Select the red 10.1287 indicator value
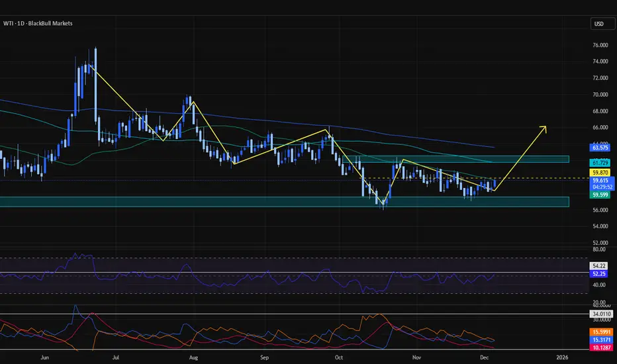Image resolution: width=617 pixels, height=364 pixels. pyautogui.click(x=601, y=348)
